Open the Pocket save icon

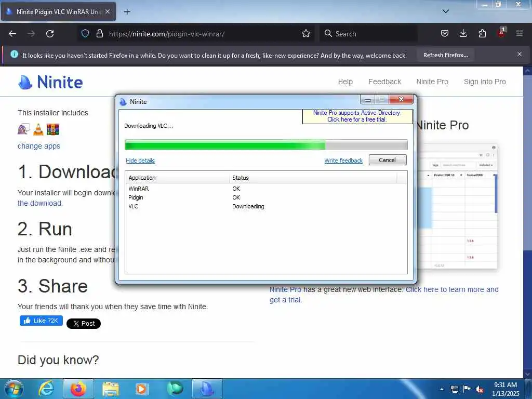445,33
